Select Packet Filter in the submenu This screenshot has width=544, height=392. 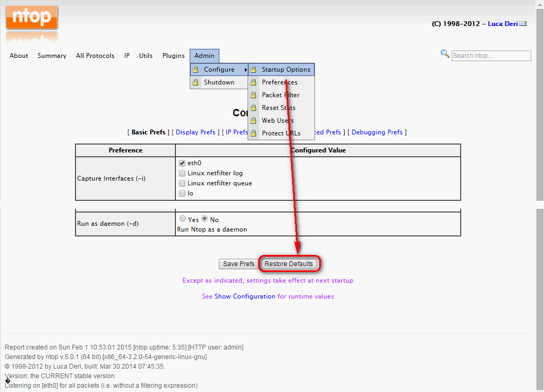point(282,95)
